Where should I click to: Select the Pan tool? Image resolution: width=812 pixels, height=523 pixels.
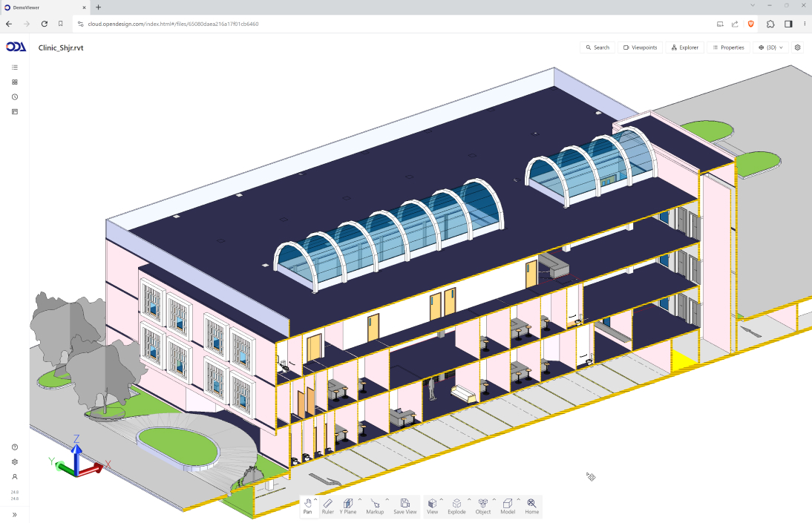[307, 506]
